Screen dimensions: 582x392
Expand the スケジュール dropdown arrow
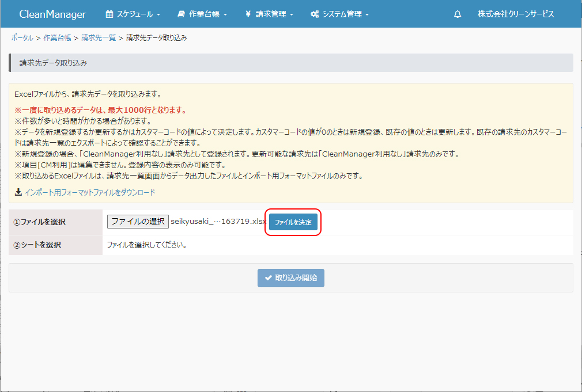158,14
